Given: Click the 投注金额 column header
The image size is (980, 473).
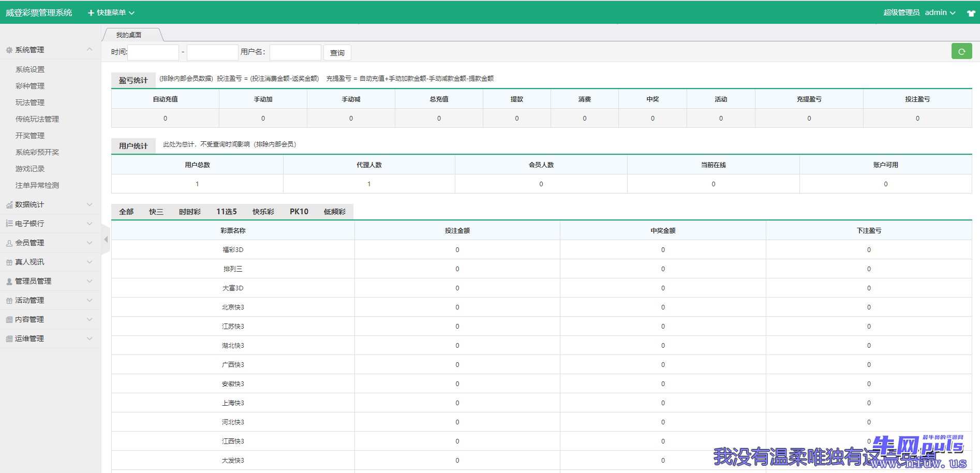Looking at the screenshot, I should point(457,231).
